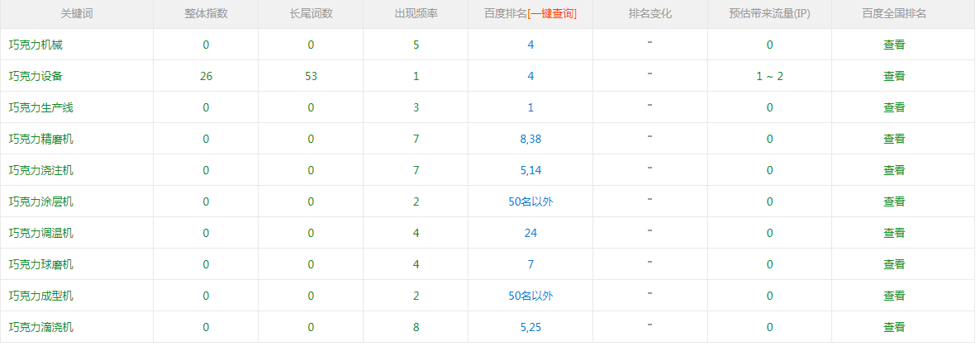Open the 巧克力滴浇机 keyword link
The width and height of the screenshot is (980, 346).
pos(41,327)
